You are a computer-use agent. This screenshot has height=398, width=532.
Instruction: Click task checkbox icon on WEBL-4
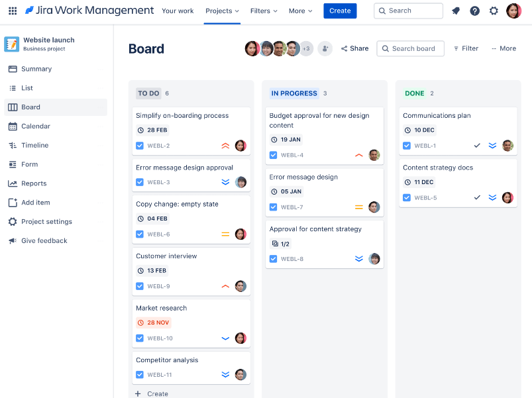pyautogui.click(x=273, y=155)
